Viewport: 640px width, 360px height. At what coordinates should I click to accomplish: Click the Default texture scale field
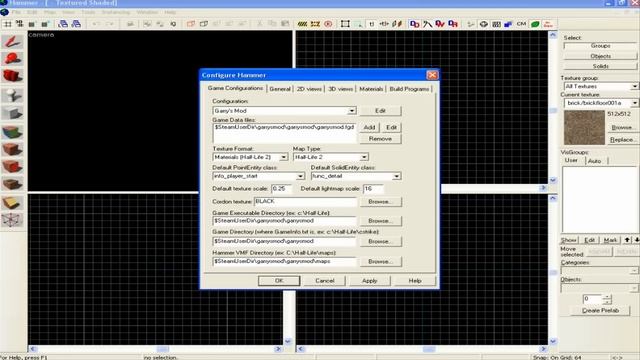[x=282, y=189]
